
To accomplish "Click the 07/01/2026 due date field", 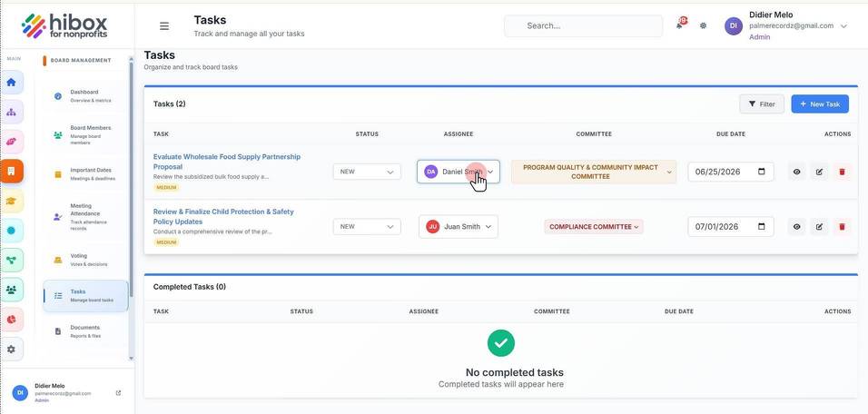I will click(x=731, y=226).
